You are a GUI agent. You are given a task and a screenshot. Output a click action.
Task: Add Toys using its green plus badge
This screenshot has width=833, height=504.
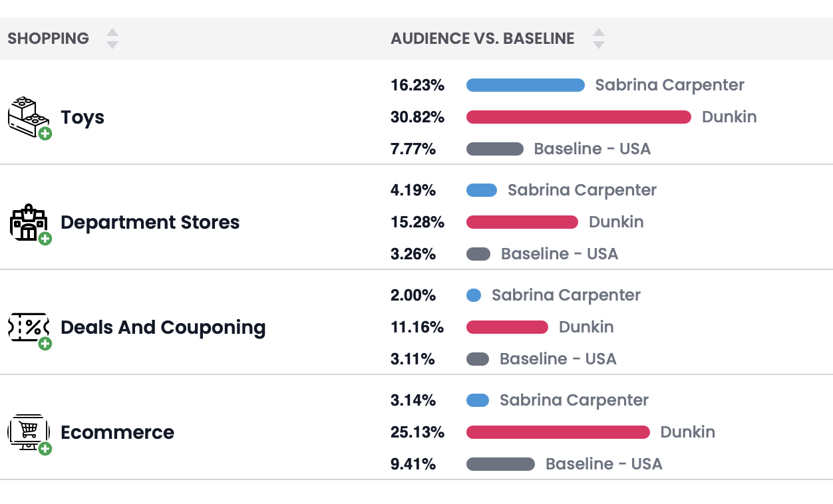pos(45,134)
